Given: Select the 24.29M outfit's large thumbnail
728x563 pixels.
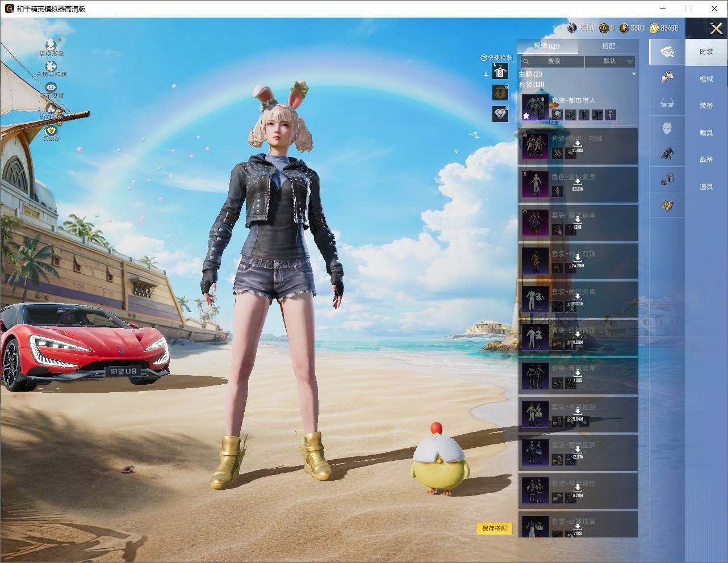Looking at the screenshot, I should coord(535,261).
